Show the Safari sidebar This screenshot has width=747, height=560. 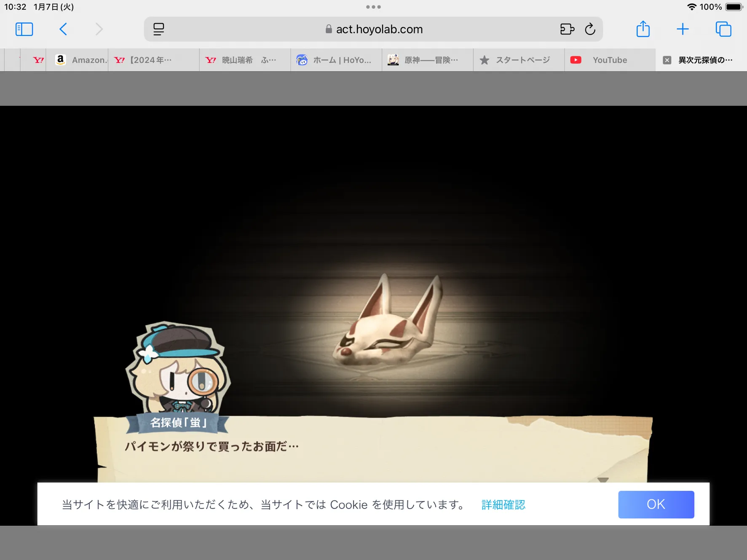click(24, 29)
